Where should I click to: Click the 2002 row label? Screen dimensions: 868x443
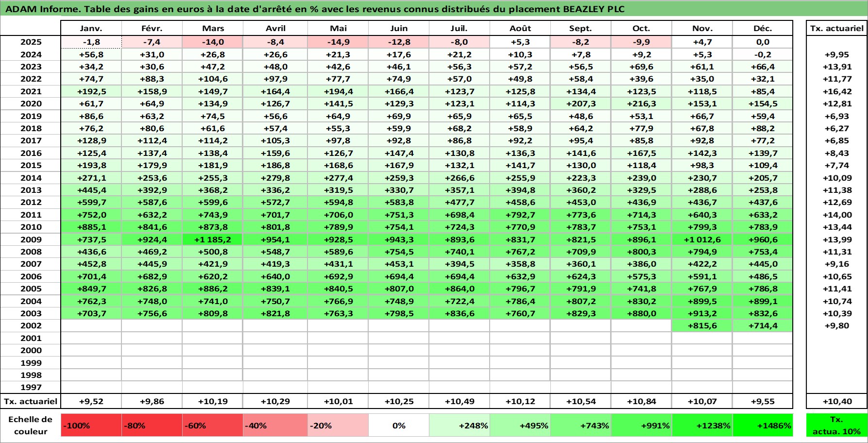[x=31, y=326]
